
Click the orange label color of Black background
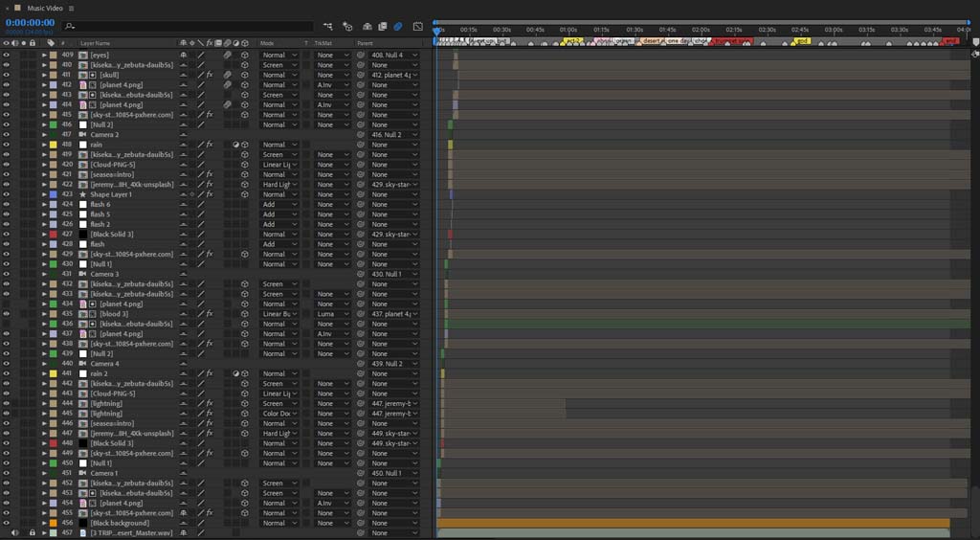coord(54,523)
